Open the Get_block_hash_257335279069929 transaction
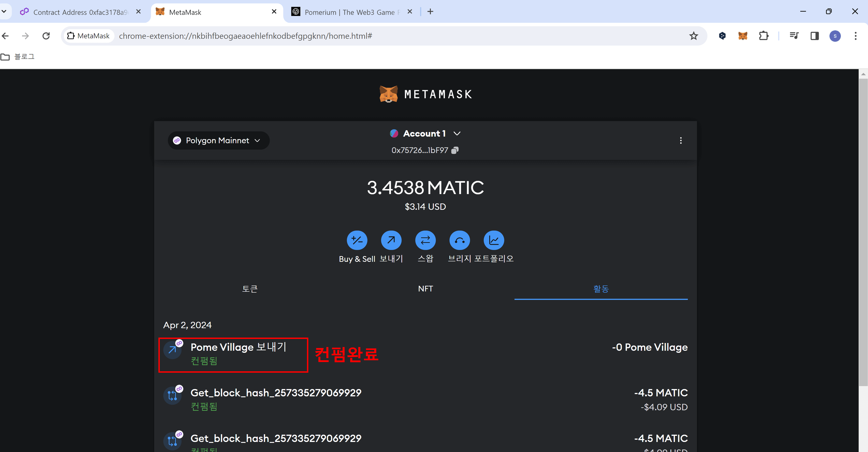Screen dimensions: 868x452 click(x=276, y=392)
